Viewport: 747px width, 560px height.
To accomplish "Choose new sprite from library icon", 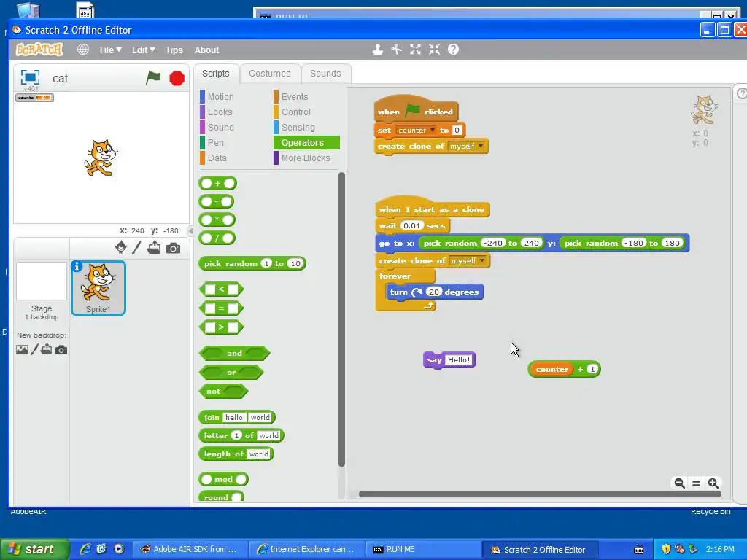I will [121, 248].
